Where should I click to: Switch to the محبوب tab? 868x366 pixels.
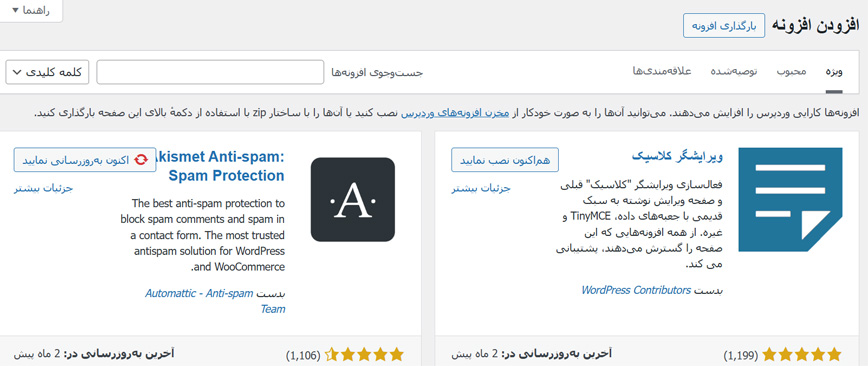pyautogui.click(x=791, y=72)
